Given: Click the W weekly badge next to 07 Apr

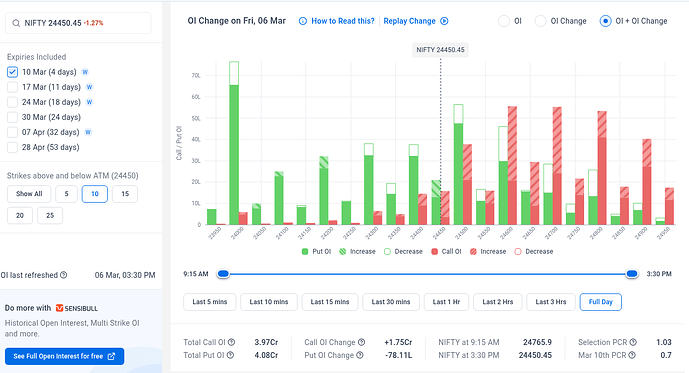Looking at the screenshot, I should pyautogui.click(x=88, y=132).
